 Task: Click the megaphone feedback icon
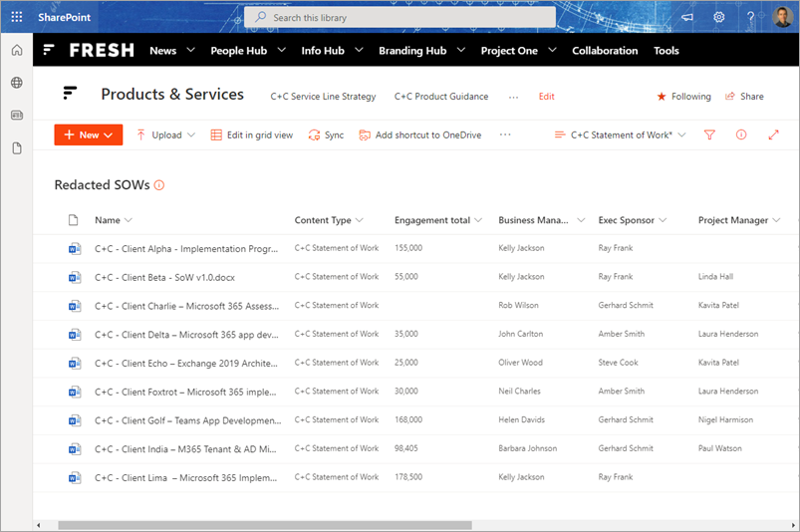(687, 17)
